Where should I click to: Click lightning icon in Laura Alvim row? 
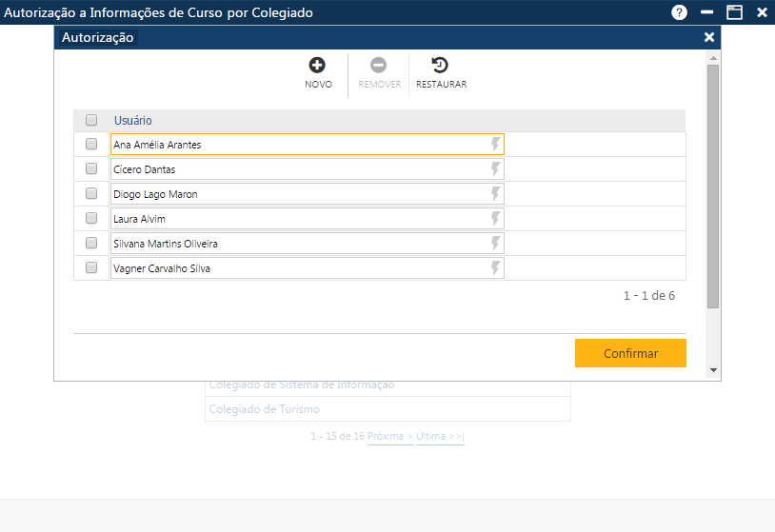[495, 218]
